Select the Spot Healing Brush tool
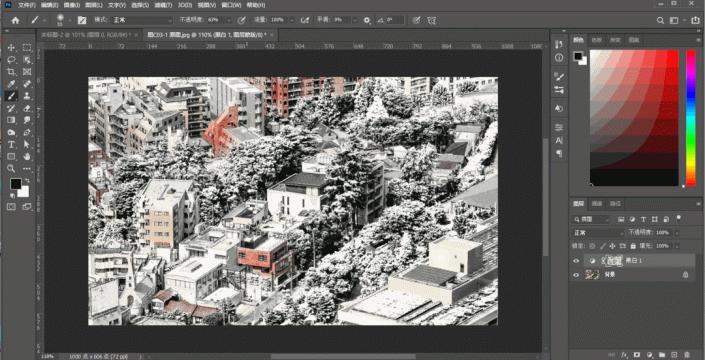The width and height of the screenshot is (705, 360). pyautogui.click(x=27, y=84)
